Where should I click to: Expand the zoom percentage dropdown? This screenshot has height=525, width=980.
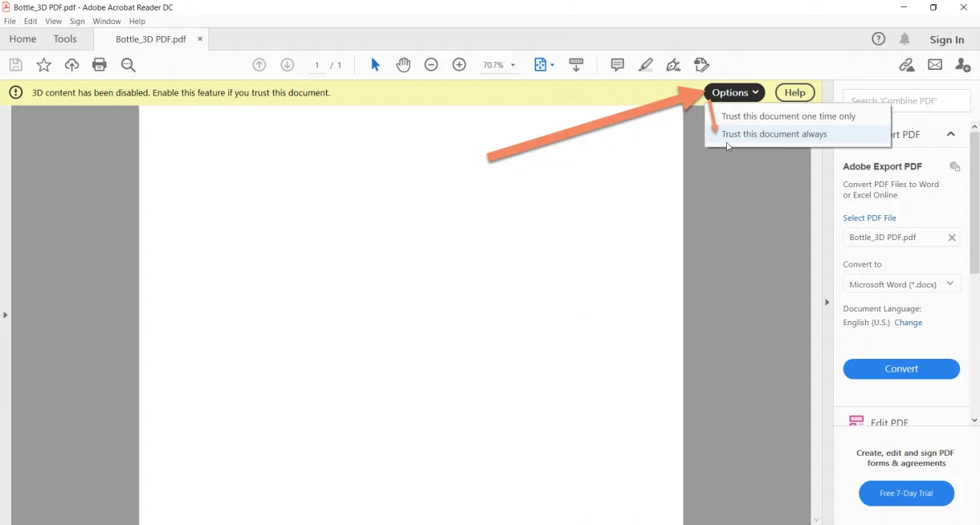511,64
